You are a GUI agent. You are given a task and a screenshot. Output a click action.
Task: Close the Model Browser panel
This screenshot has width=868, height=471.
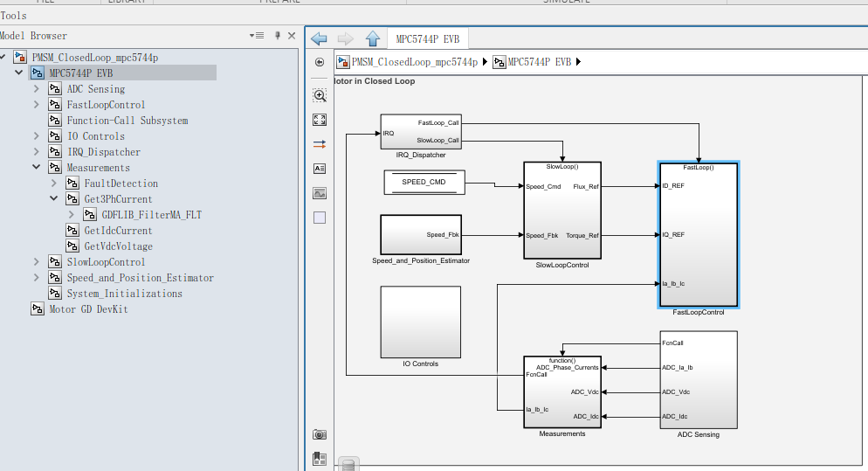pos(292,36)
